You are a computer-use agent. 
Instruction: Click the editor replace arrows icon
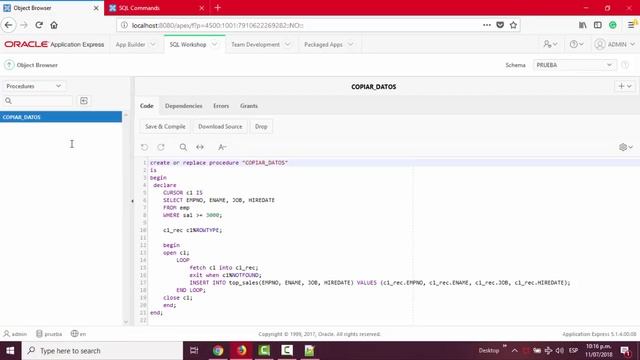point(200,147)
